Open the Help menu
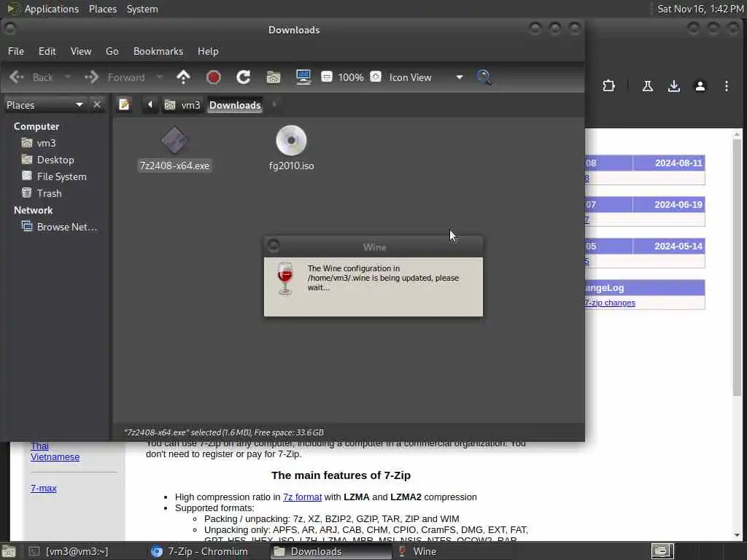Screen dimensions: 747x560 pos(208,51)
